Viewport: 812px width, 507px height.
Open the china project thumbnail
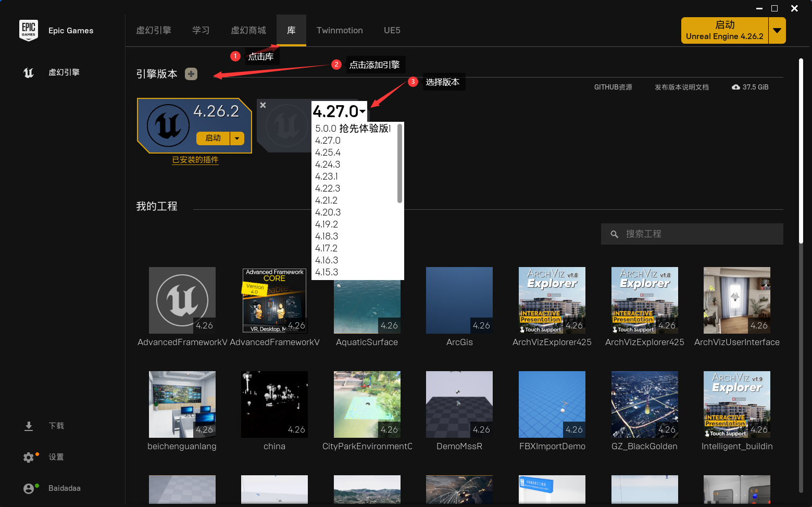(274, 404)
